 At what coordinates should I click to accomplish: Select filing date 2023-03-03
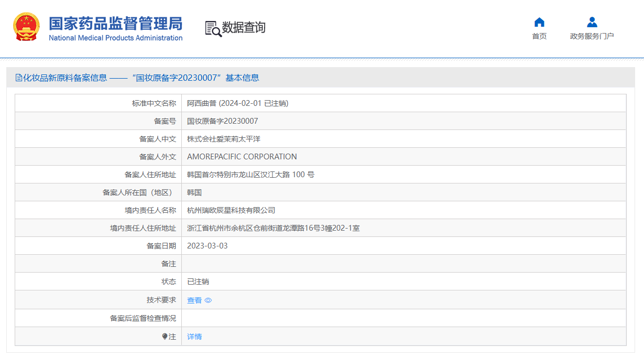[x=208, y=246]
